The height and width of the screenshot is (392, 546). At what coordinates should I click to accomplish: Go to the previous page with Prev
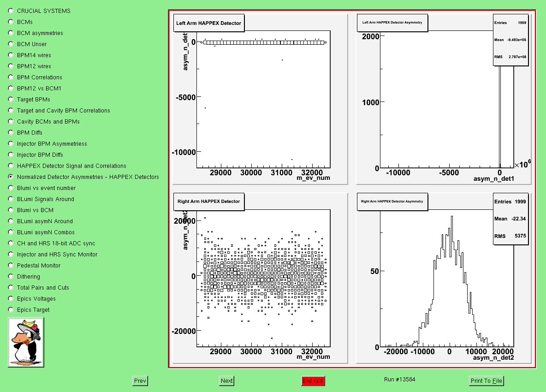(x=140, y=381)
